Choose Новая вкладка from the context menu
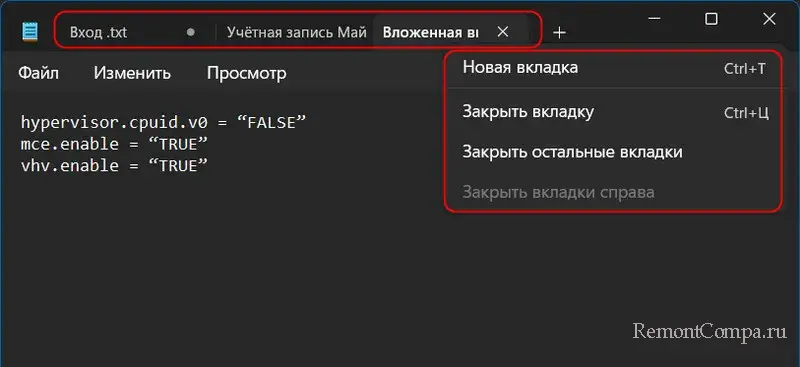The width and height of the screenshot is (800, 367). click(x=614, y=67)
